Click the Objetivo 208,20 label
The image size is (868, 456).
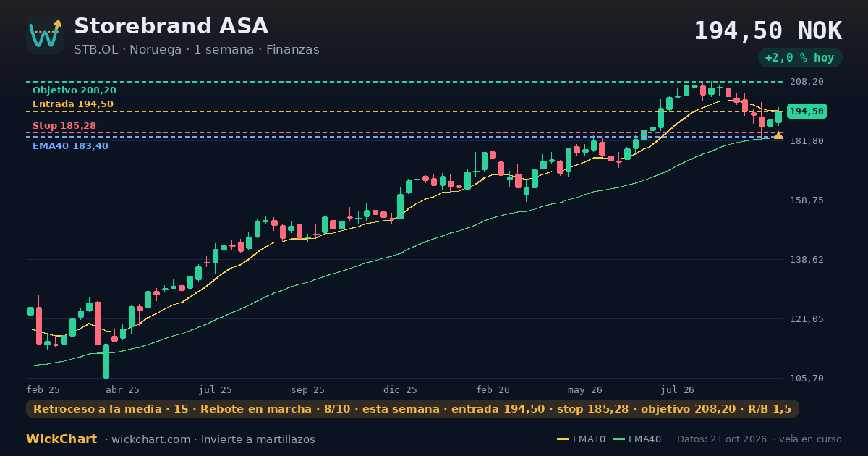pyautogui.click(x=75, y=90)
